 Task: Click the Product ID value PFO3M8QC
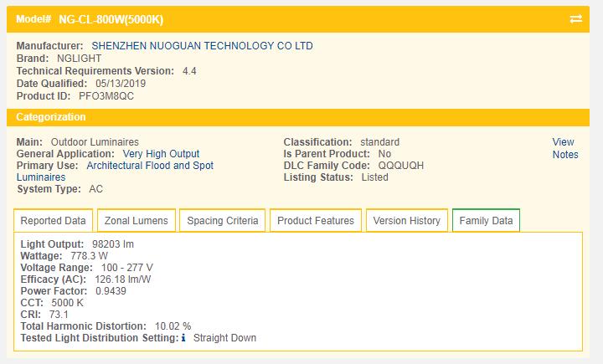pyautogui.click(x=106, y=96)
